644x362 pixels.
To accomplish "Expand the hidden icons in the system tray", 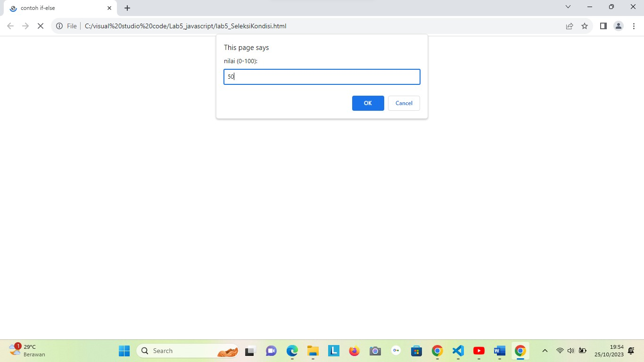I will click(x=545, y=351).
